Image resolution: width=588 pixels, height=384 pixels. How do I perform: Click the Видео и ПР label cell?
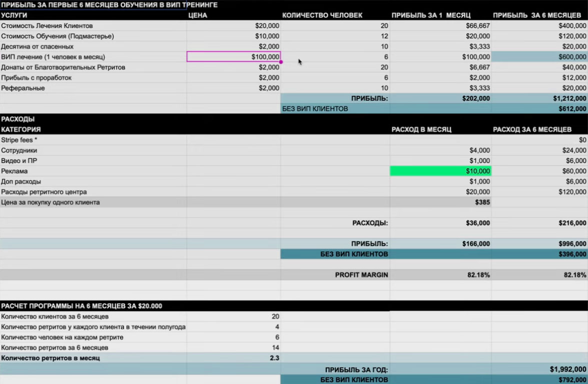[x=94, y=160]
